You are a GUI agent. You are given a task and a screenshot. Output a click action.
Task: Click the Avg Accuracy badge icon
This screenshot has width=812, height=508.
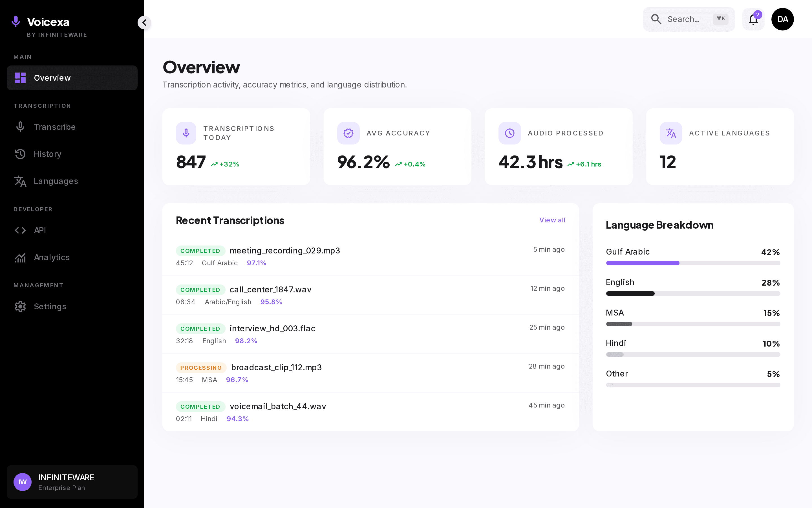pos(348,133)
